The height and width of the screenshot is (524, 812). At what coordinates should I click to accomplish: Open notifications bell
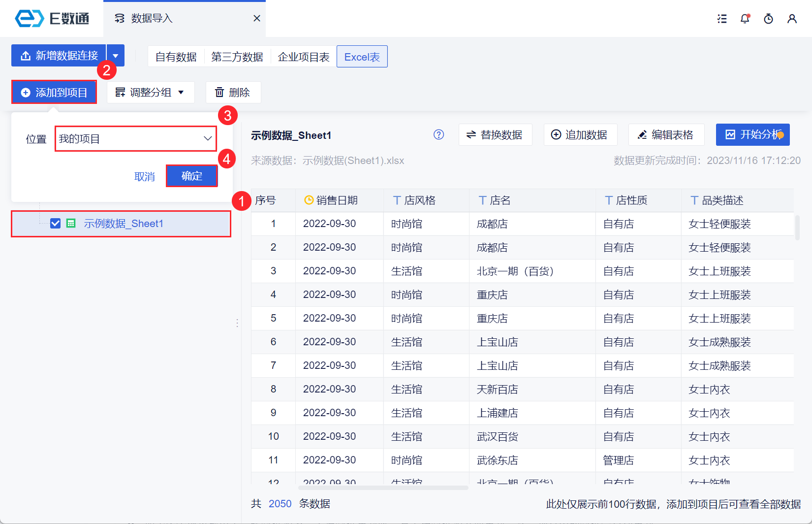(745, 19)
